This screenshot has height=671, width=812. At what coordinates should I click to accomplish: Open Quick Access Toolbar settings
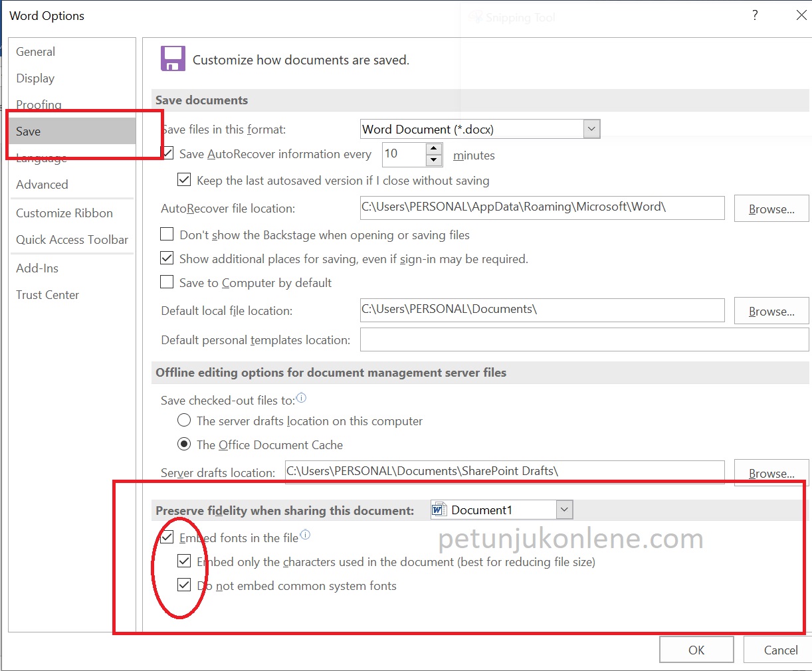pyautogui.click(x=72, y=240)
